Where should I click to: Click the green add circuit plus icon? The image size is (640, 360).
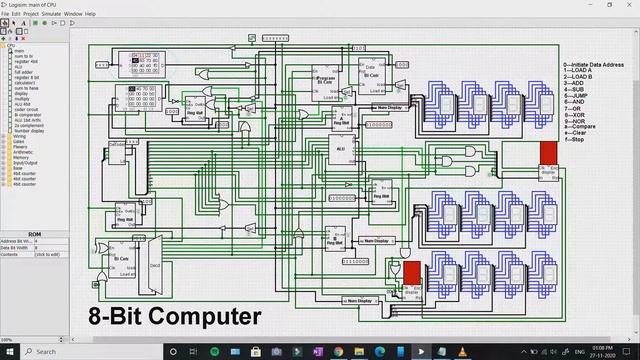pyautogui.click(x=3, y=38)
